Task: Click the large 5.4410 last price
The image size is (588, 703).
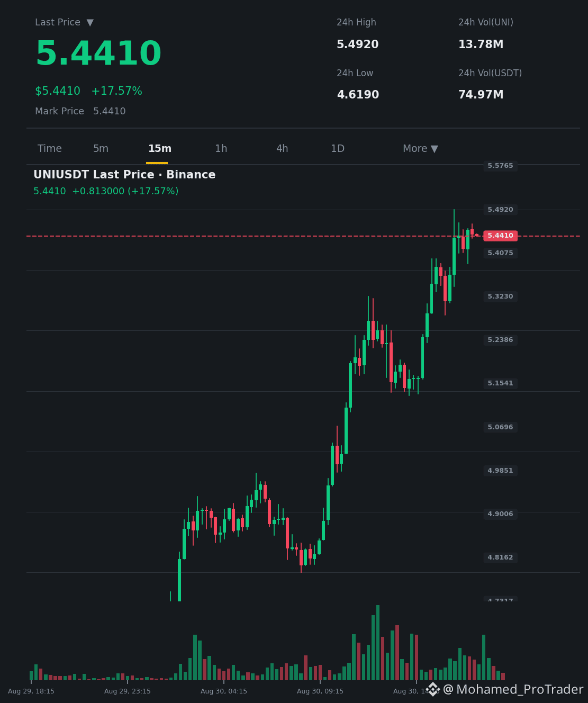Action: 98,54
